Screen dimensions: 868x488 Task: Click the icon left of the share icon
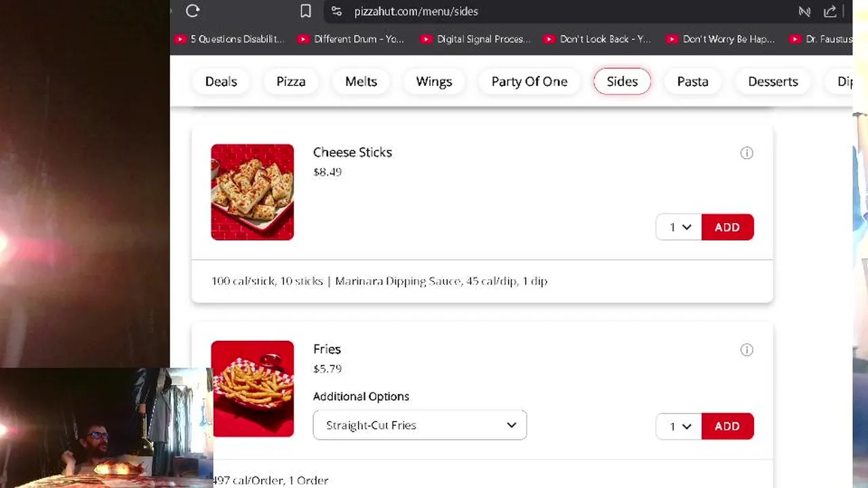[x=804, y=11]
